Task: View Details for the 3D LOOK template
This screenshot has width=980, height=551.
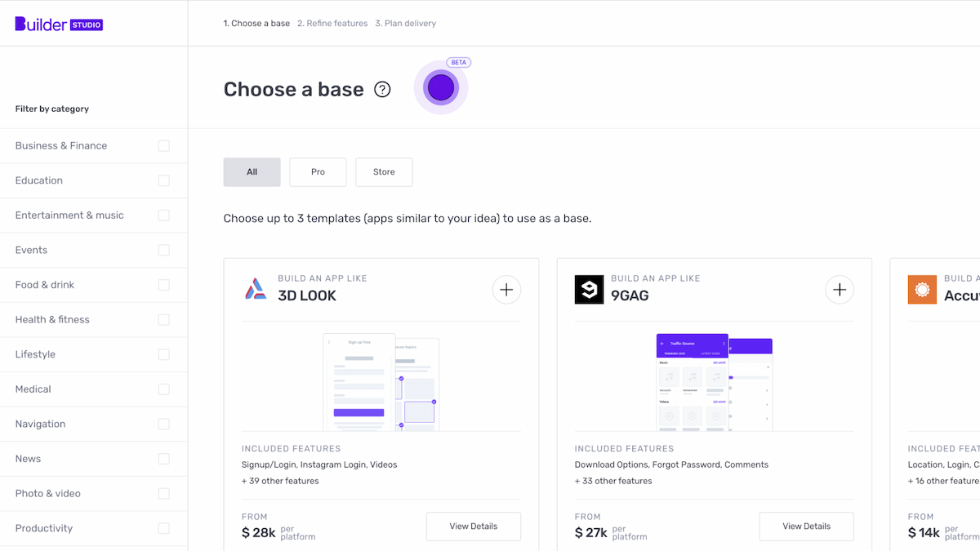Action: pos(474,527)
